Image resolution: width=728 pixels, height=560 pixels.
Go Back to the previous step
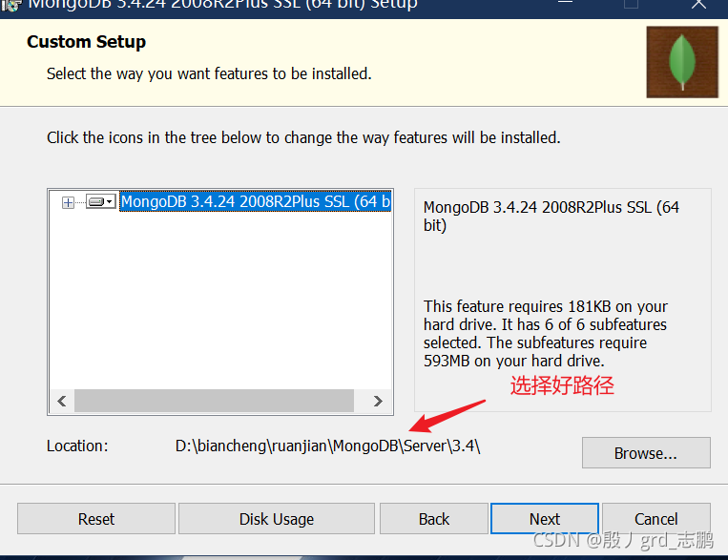(x=433, y=519)
